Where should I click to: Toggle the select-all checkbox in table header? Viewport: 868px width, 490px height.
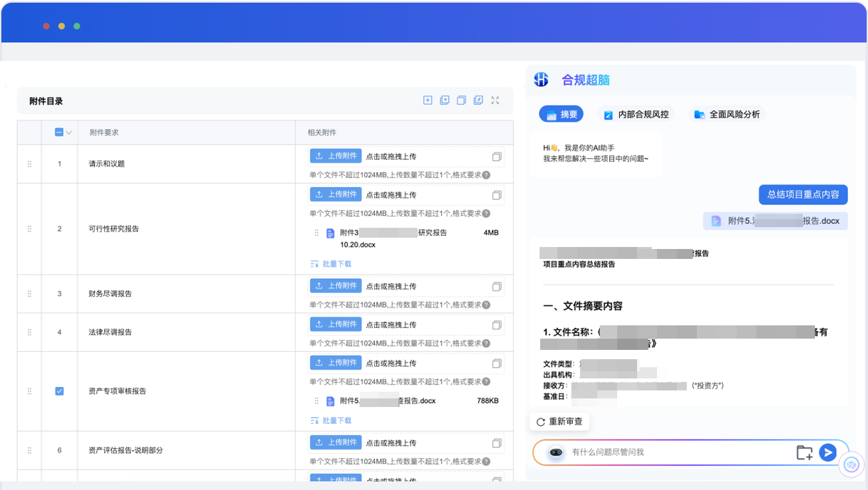(x=58, y=132)
